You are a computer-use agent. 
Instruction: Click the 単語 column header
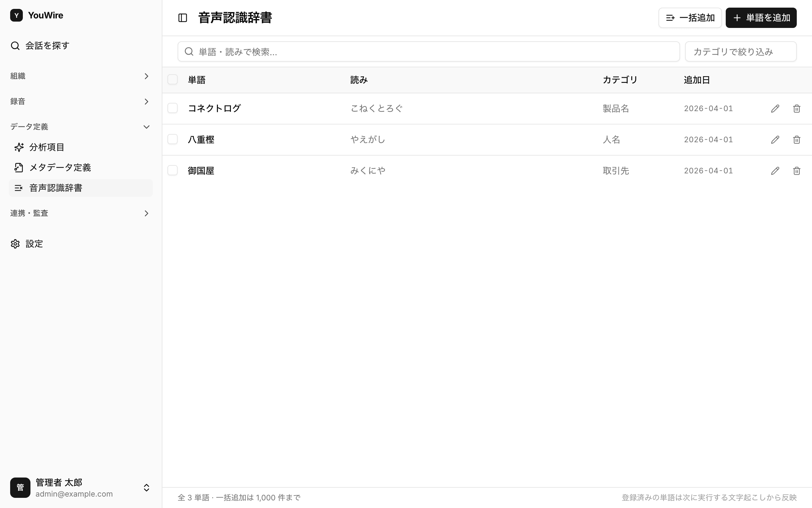tap(197, 80)
